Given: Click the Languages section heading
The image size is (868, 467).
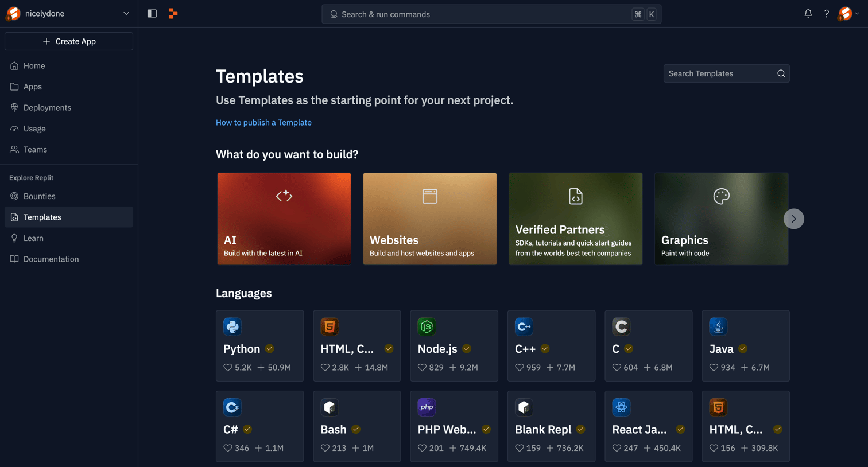Looking at the screenshot, I should click(x=244, y=293).
